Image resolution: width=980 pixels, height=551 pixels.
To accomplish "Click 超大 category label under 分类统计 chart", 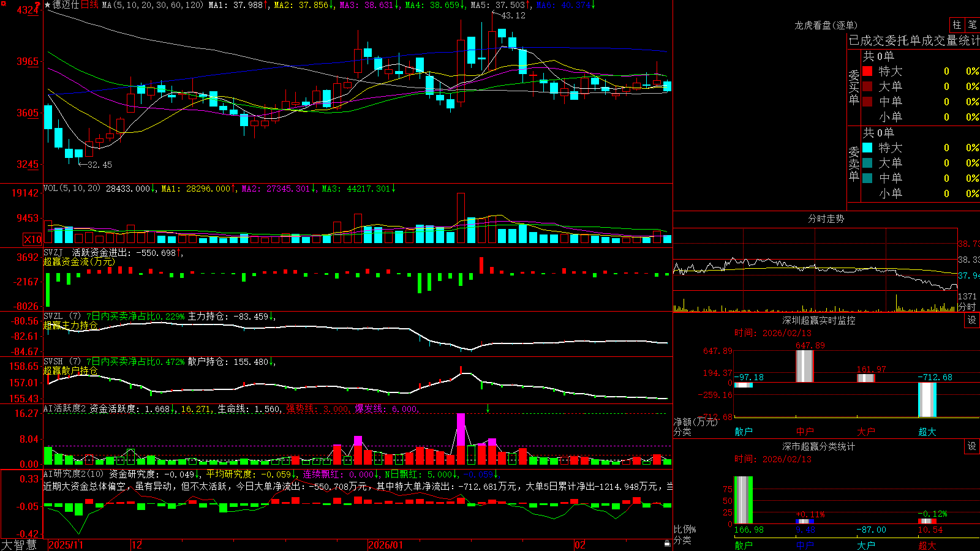I will click(927, 545).
